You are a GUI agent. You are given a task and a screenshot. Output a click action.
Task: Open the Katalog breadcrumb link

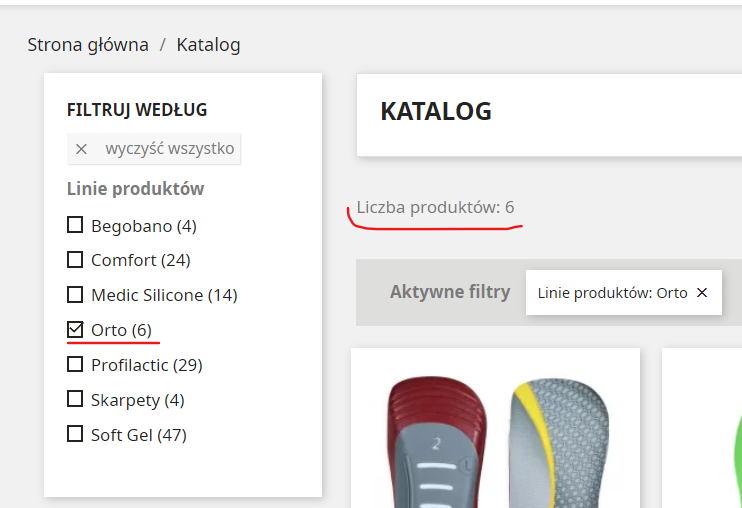[208, 45]
